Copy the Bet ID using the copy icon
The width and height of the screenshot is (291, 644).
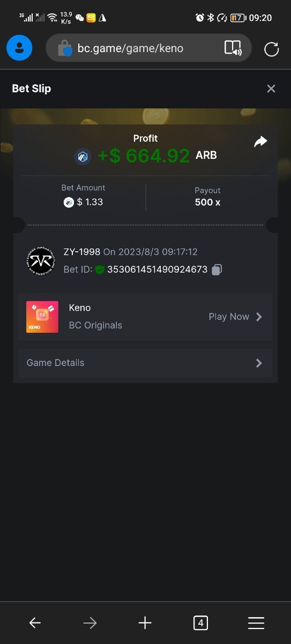coord(217,270)
